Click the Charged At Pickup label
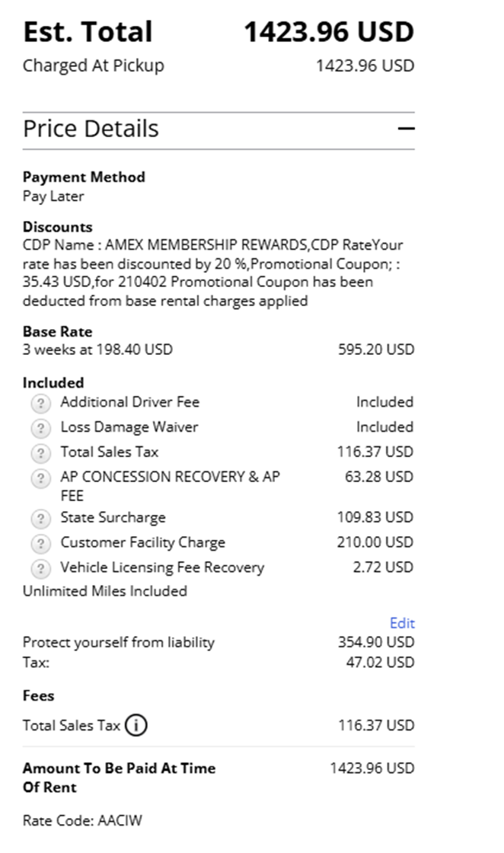Viewport: 504px width, 853px height. 93,65
